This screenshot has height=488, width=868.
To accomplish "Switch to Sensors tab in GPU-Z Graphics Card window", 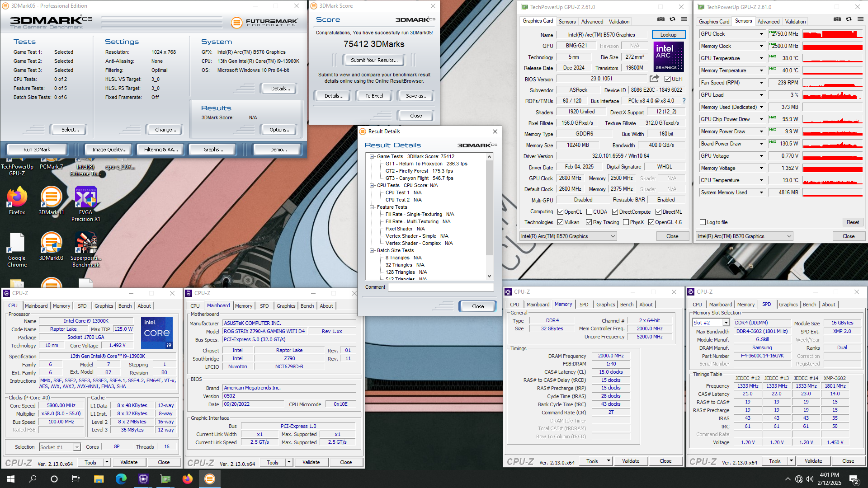I will (x=567, y=22).
